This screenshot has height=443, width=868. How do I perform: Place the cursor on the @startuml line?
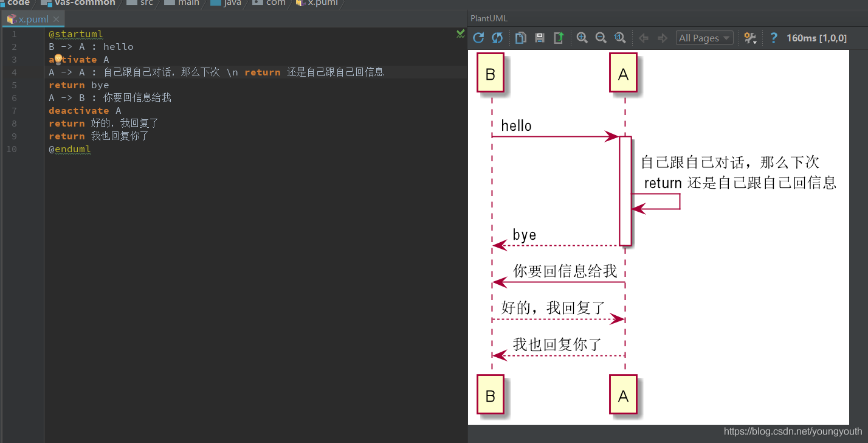click(76, 34)
